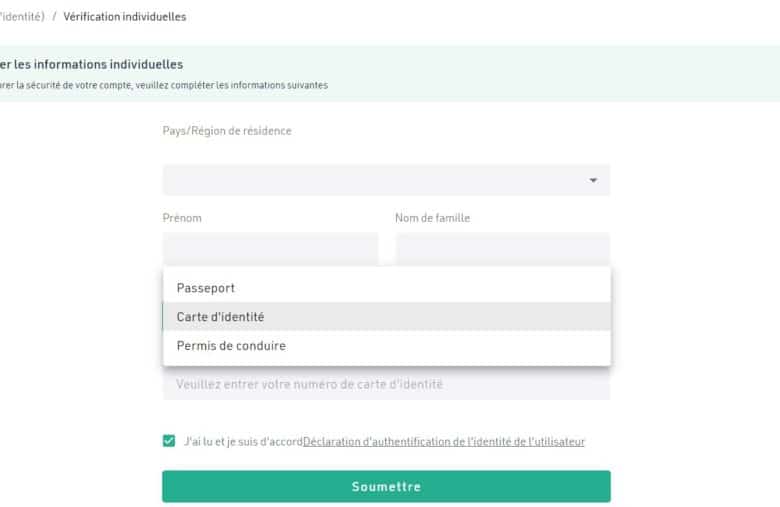This screenshot has width=780, height=507.
Task: Open the Pays/Région de résidence combo box
Action: tap(386, 180)
